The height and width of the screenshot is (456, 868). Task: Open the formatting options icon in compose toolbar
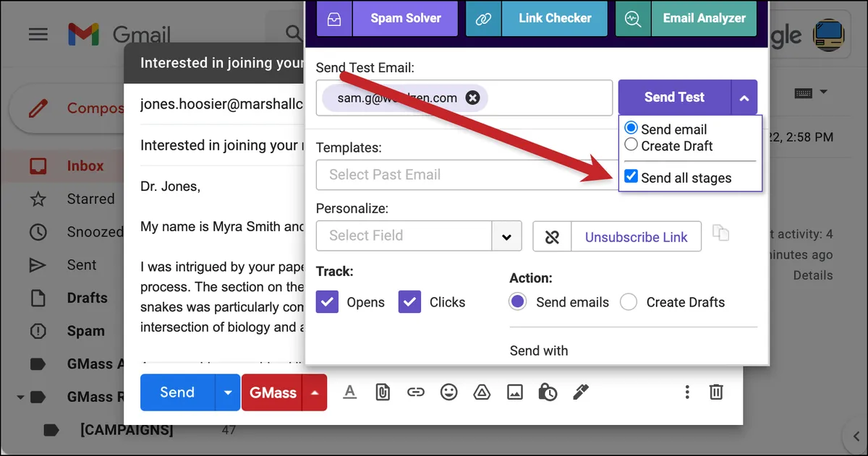coord(349,392)
